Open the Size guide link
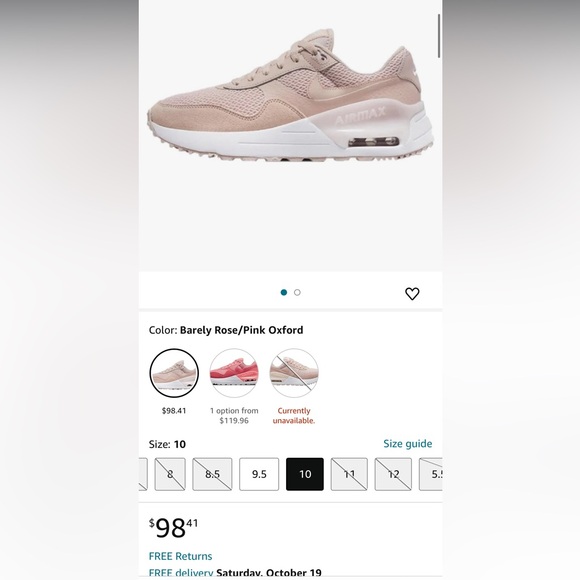Viewport: 580px width, 580px height. [x=408, y=444]
